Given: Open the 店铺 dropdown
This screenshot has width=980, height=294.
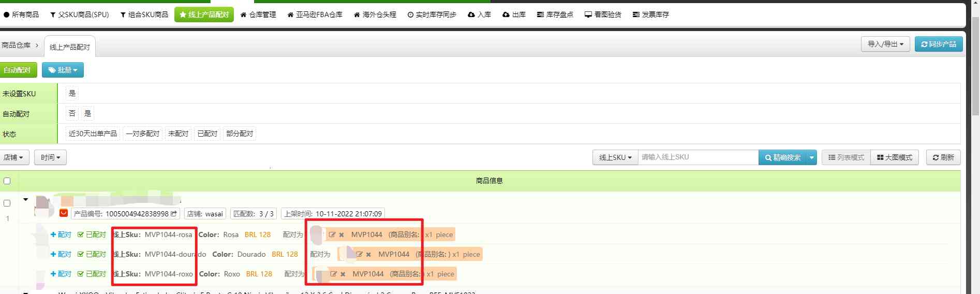Looking at the screenshot, I should (13, 157).
